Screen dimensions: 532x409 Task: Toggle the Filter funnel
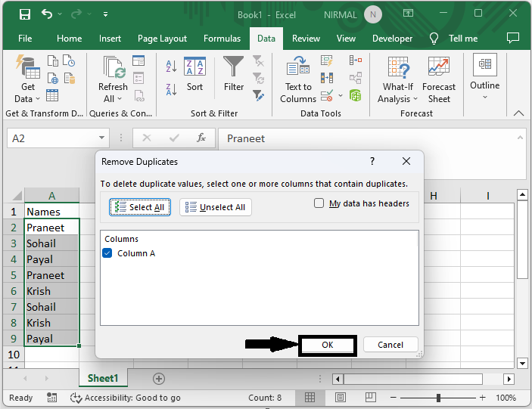pyautogui.click(x=233, y=73)
